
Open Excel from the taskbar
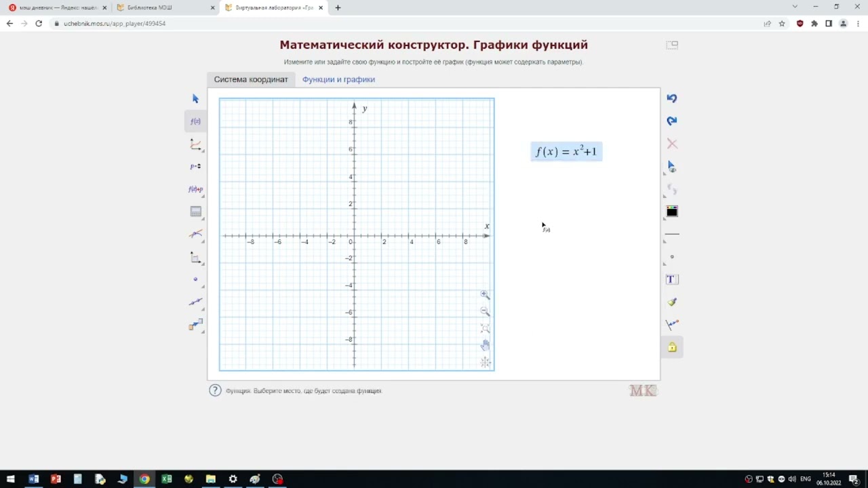pyautogui.click(x=167, y=479)
